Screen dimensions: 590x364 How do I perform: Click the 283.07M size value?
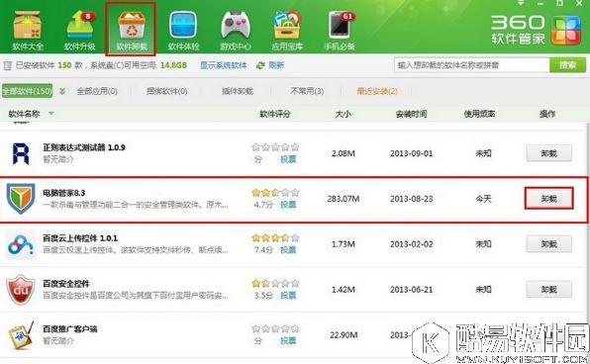point(344,199)
